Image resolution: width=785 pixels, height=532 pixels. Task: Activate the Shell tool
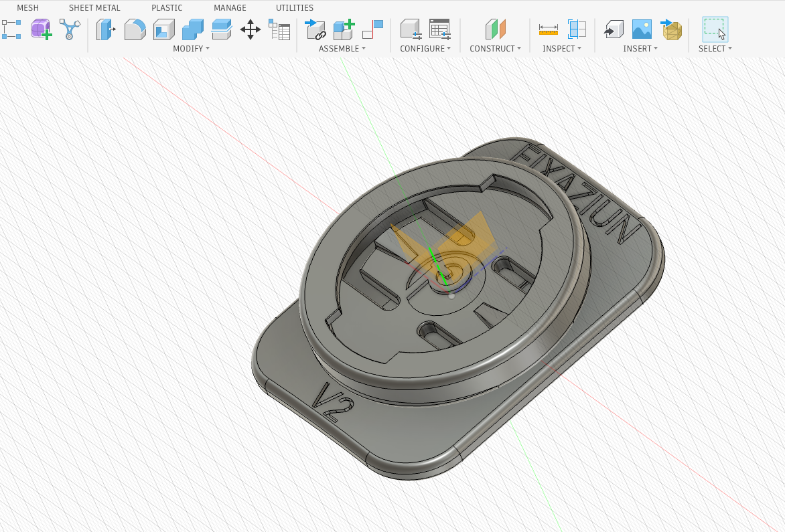(x=164, y=29)
